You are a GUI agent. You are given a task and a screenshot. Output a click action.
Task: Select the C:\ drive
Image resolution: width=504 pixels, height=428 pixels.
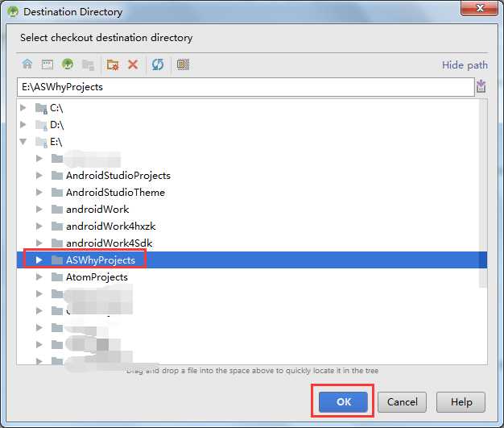56,108
